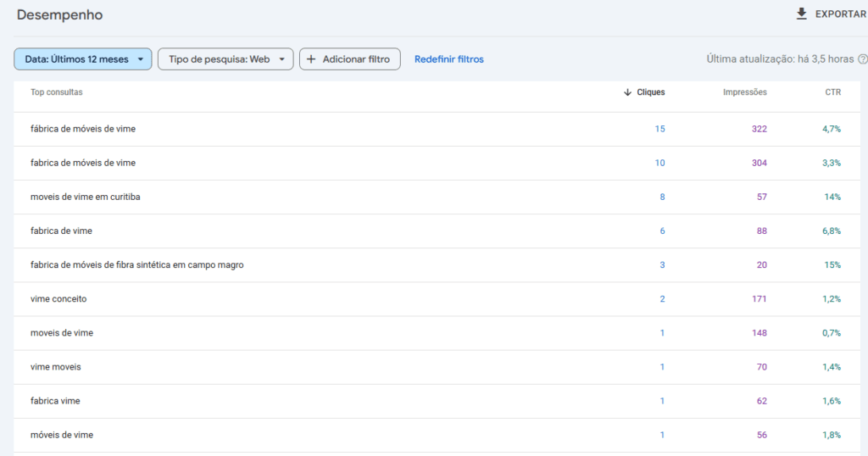Select the 'vime conceito' query row
Image resolution: width=868 pixels, height=456 pixels.
(58, 298)
